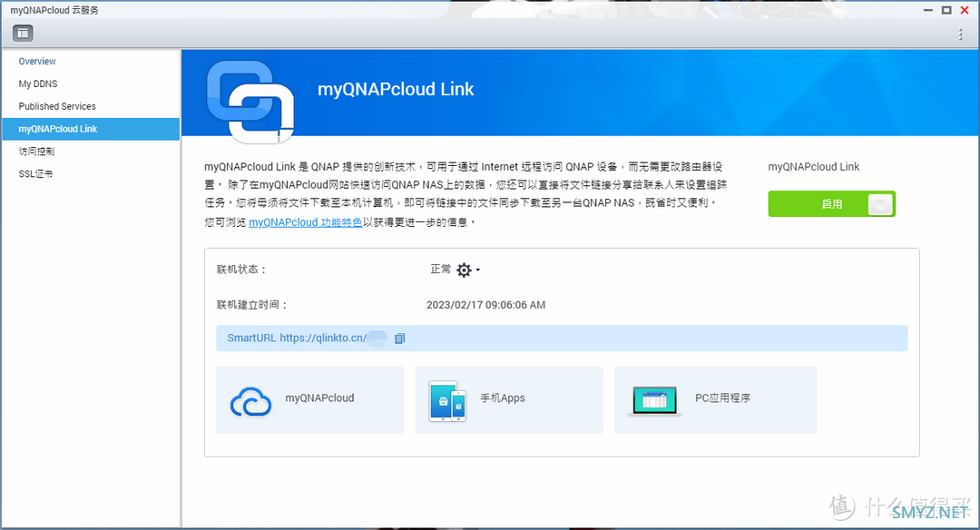Select myQNAPcloud Link sidebar item
Image resolution: width=980 pixels, height=530 pixels.
[91, 129]
